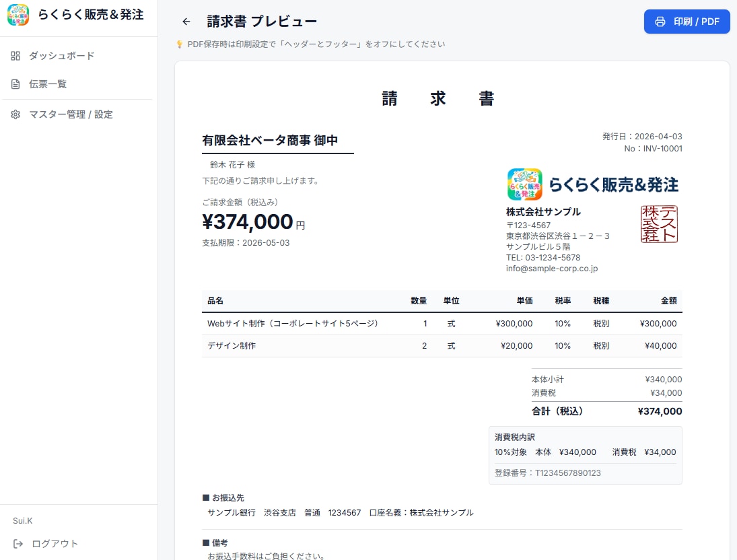
Task: Click ログアウト to sign out
Action: click(55, 544)
